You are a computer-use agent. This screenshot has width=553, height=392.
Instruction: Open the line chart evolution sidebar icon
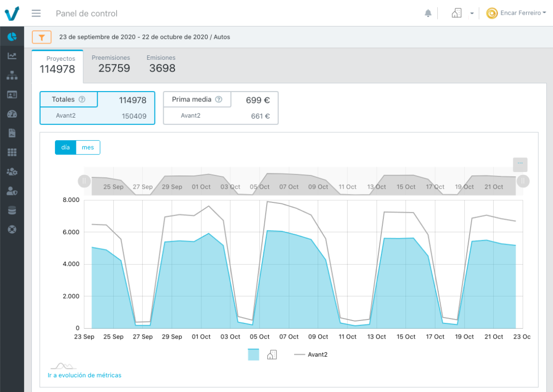[12, 56]
